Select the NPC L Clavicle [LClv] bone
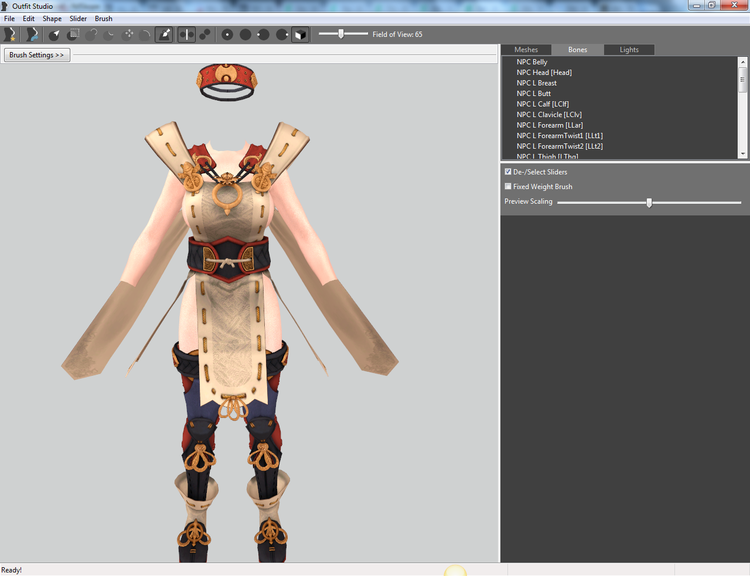 point(549,114)
